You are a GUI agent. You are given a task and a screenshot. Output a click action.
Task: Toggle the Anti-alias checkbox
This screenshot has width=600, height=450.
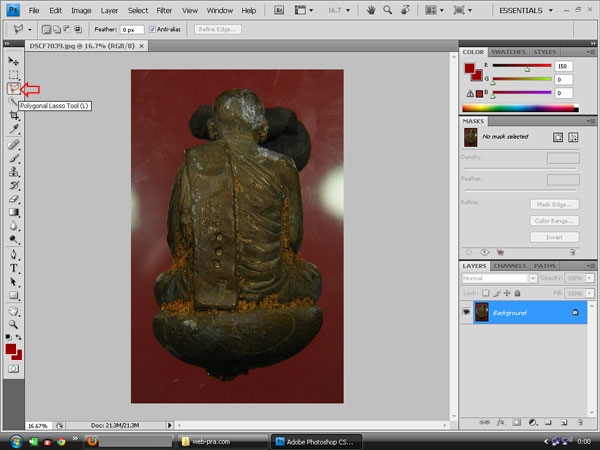coord(152,29)
